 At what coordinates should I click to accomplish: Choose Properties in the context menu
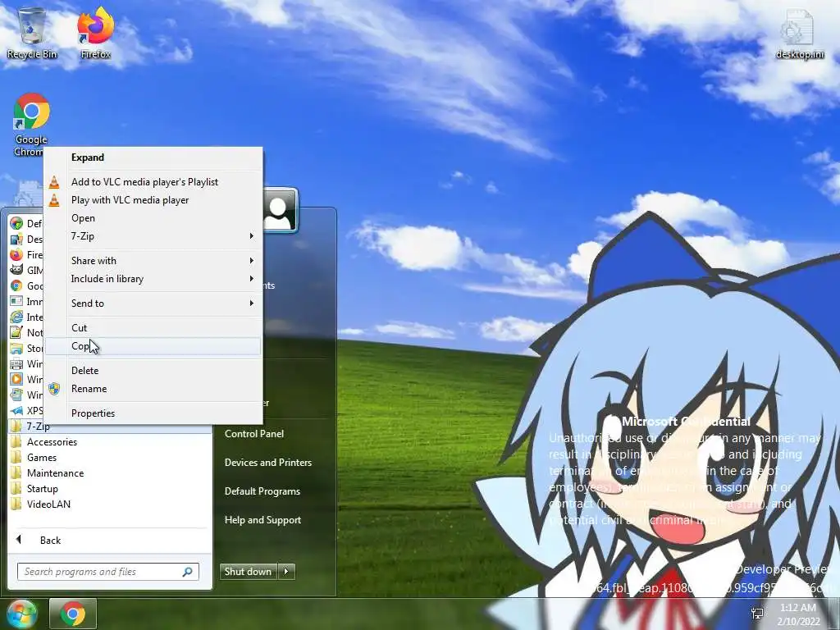coord(153,413)
